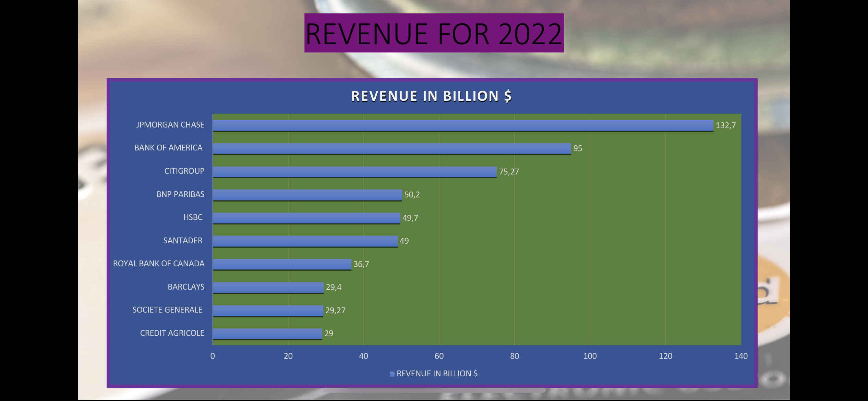The height and width of the screenshot is (401, 868).
Task: Click the 95 data label
Action: (x=578, y=148)
